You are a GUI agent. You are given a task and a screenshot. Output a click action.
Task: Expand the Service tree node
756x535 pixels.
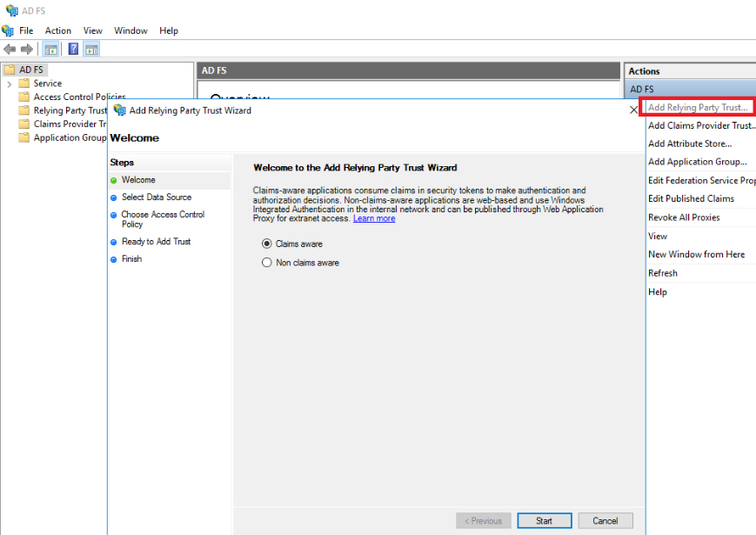pyautogui.click(x=9, y=84)
